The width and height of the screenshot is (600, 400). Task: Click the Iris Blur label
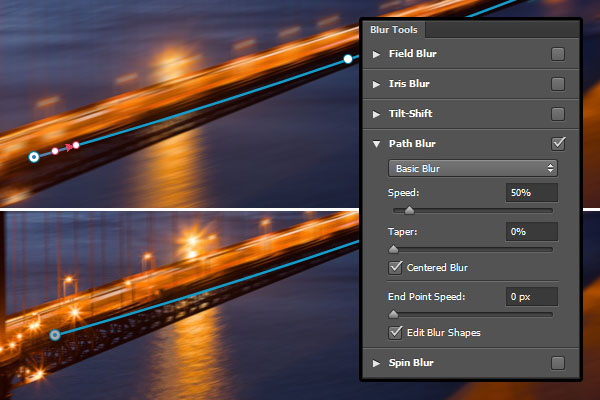pyautogui.click(x=409, y=83)
